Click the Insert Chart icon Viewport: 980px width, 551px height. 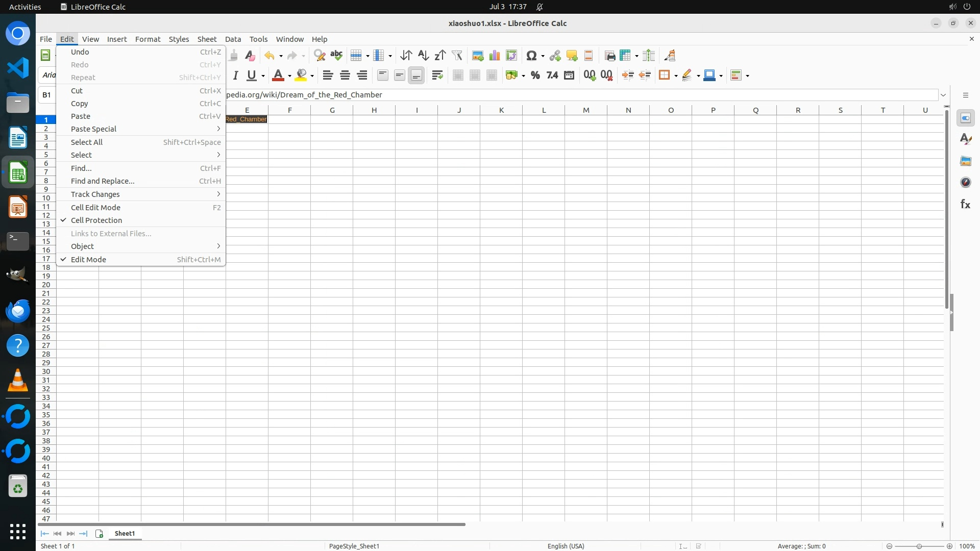pyautogui.click(x=494, y=56)
